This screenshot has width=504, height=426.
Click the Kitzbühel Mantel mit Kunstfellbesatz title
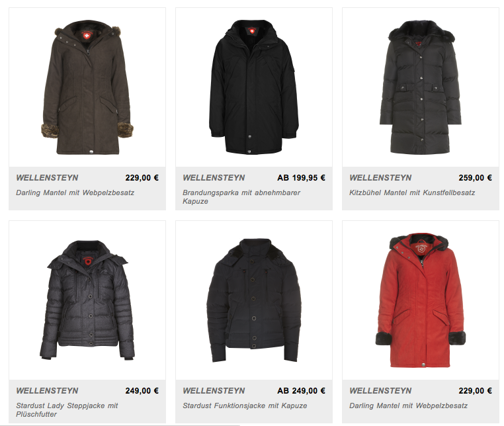click(x=412, y=193)
